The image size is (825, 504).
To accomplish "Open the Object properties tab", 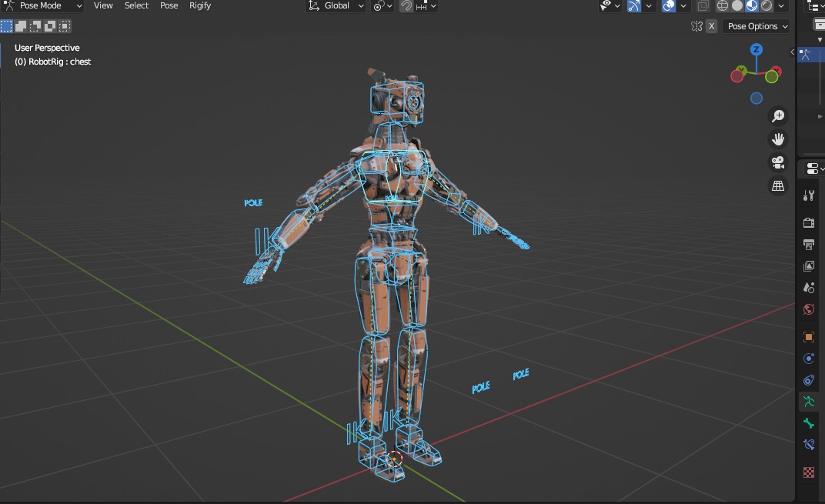I will point(809,337).
